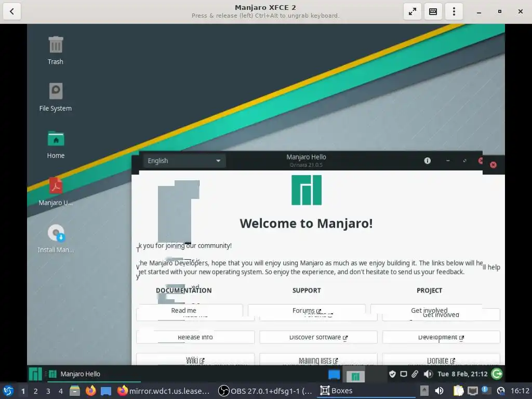The width and height of the screenshot is (532, 399).
Task: Click the Discover software button
Action: pos(318,337)
